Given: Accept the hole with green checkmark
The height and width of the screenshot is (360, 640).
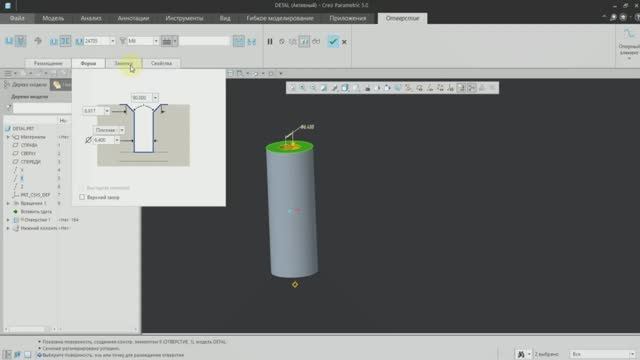Looking at the screenshot, I should pos(333,42).
